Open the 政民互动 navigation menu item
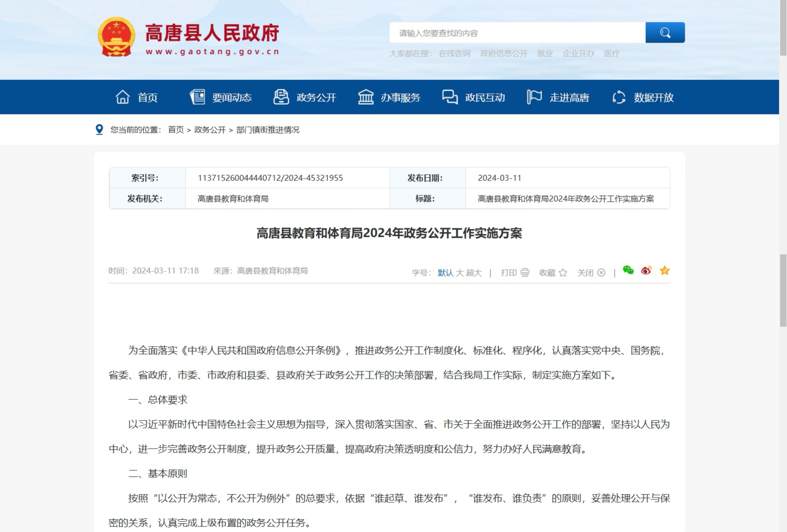Screen dimensions: 787x532 pyautogui.click(x=485, y=98)
